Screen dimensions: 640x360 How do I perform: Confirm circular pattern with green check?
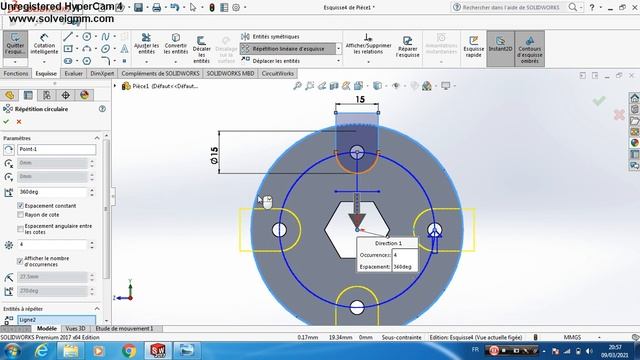[x=6, y=122]
